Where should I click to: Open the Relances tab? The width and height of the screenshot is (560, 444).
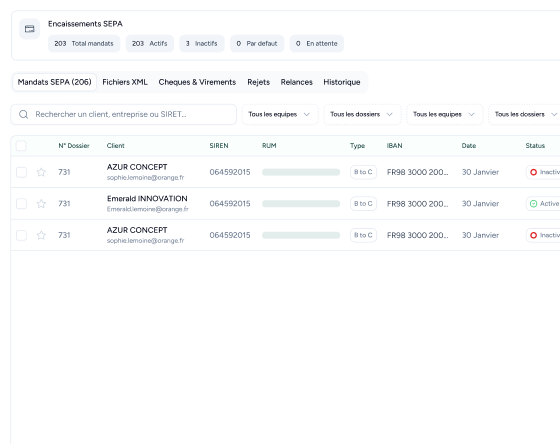(x=296, y=82)
